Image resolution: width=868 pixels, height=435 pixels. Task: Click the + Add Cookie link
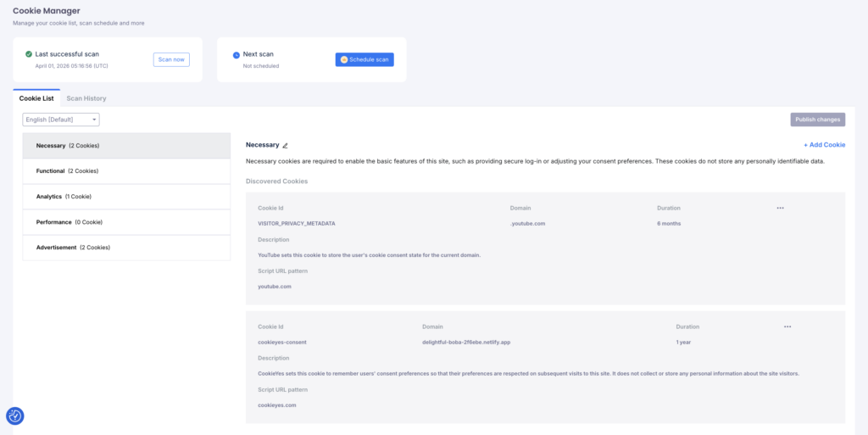pyautogui.click(x=824, y=145)
